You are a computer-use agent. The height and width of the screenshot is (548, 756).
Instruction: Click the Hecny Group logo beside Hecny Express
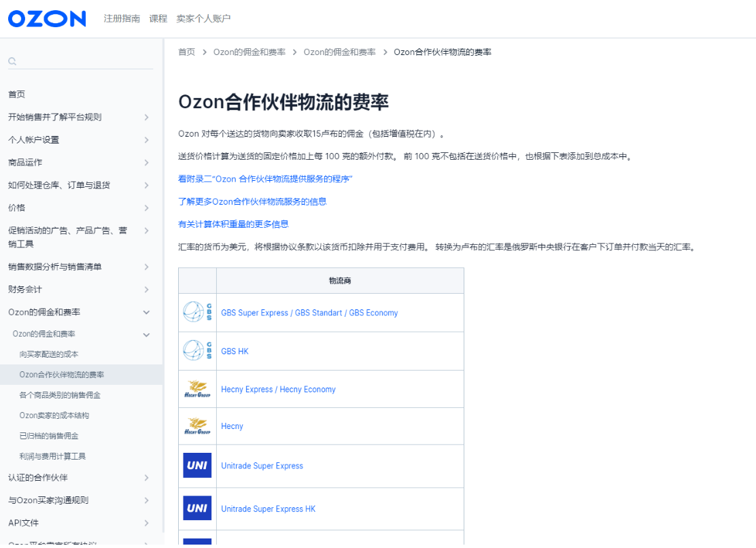[196, 389]
